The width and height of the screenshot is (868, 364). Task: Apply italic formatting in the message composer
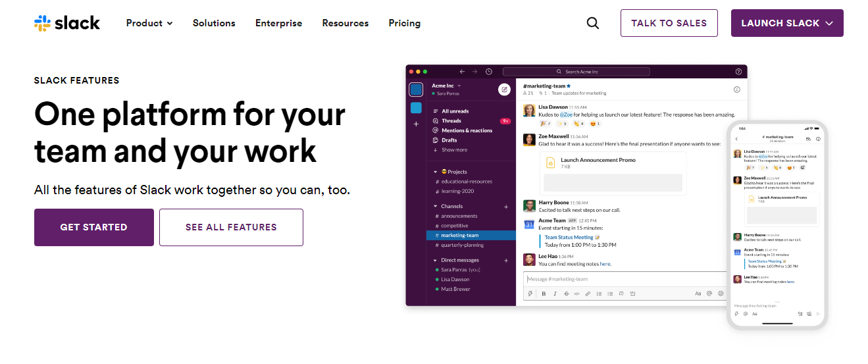[x=555, y=294]
